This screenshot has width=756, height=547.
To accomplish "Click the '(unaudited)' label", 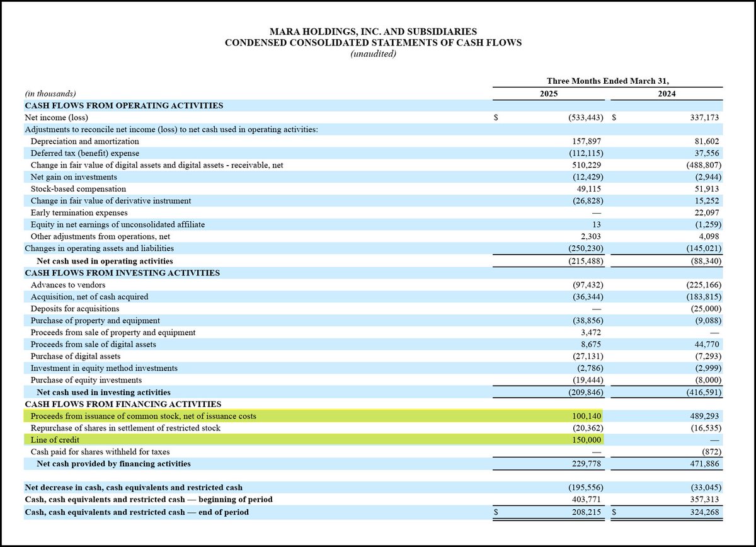I will pos(374,54).
